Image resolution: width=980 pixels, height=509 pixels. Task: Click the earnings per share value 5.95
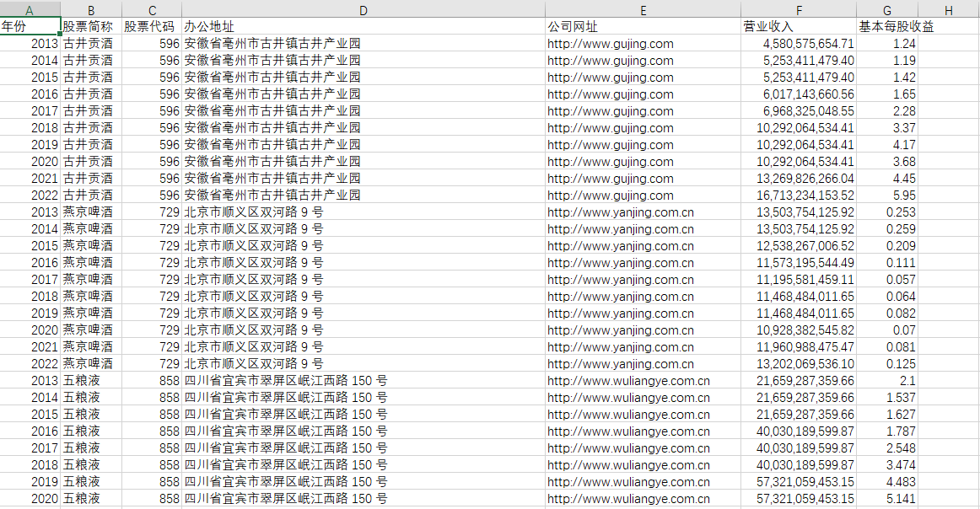(x=887, y=196)
